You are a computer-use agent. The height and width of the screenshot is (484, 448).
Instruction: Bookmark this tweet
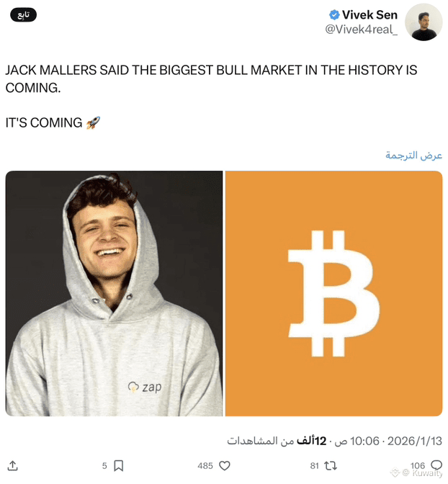[x=119, y=466]
